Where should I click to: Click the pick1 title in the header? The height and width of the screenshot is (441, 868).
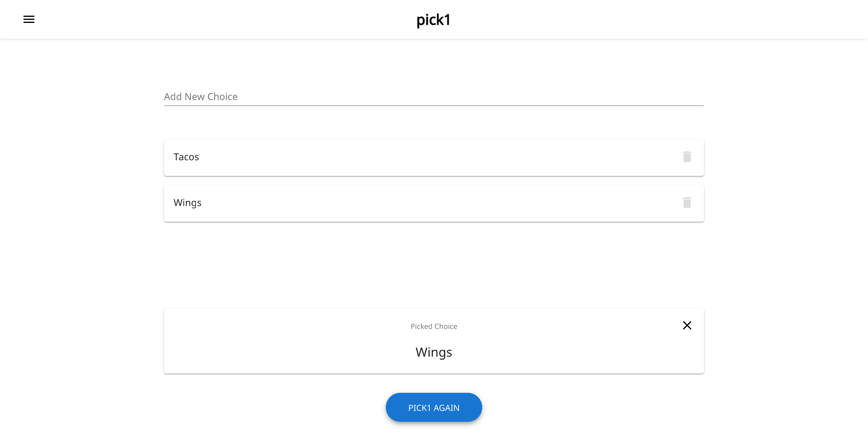coord(434,20)
